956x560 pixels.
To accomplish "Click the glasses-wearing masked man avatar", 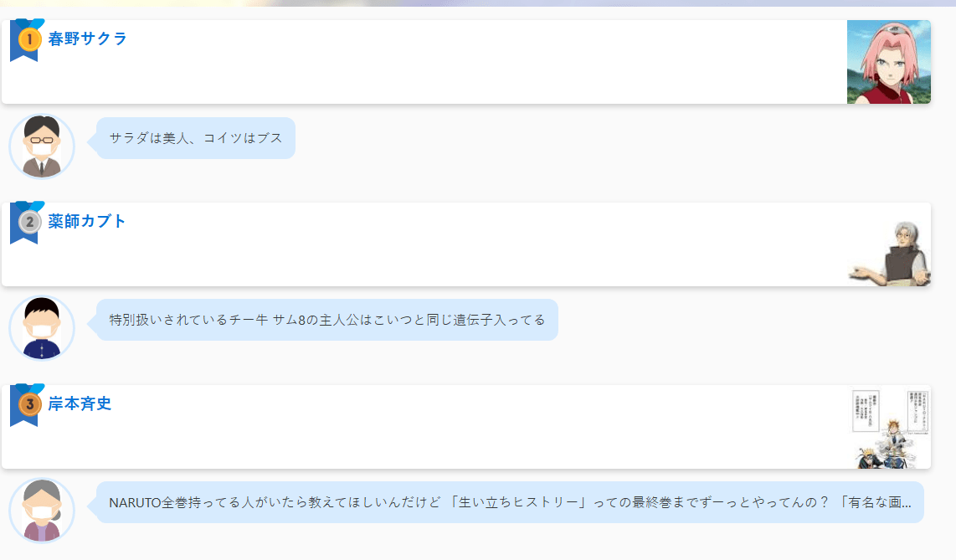I will 42,146.
